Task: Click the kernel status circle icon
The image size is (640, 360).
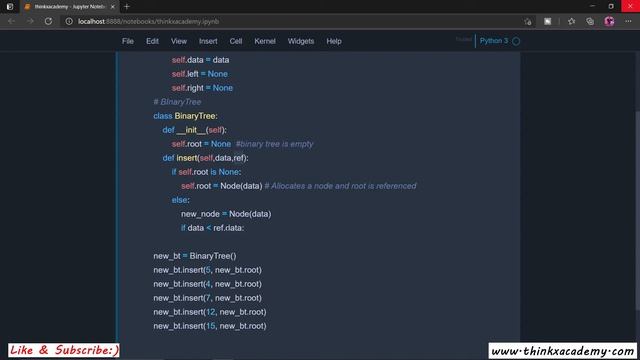Action: click(x=516, y=41)
